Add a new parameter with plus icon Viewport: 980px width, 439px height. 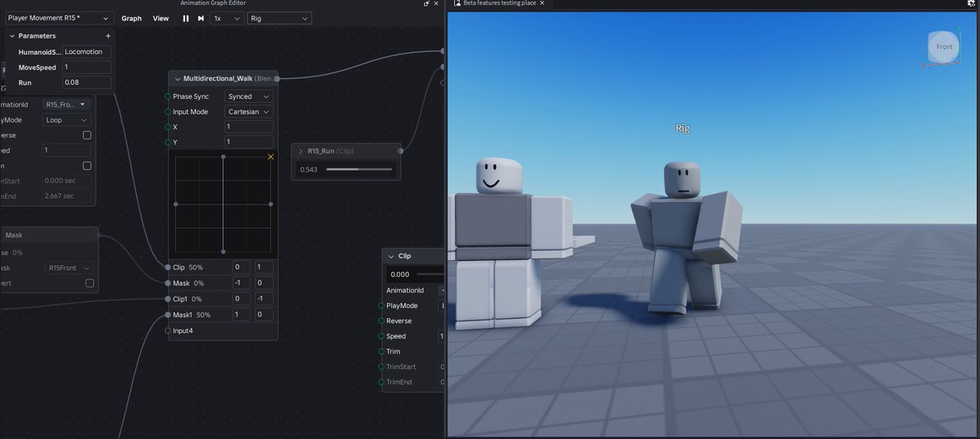tap(108, 36)
